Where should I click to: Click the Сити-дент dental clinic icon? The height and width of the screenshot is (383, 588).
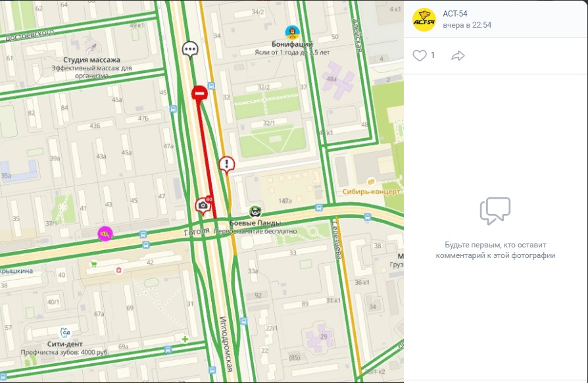click(x=65, y=332)
